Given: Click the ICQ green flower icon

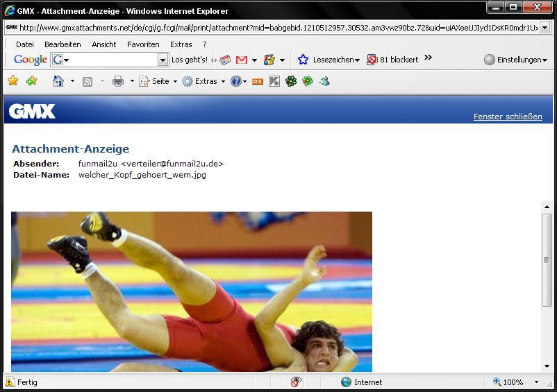Looking at the screenshot, I should (291, 81).
